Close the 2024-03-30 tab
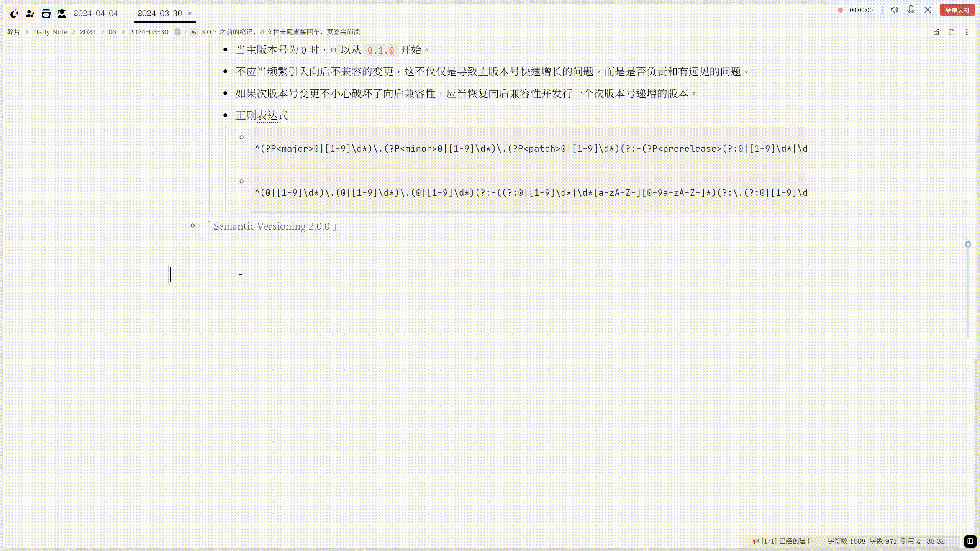The height and width of the screenshot is (551, 980). click(x=190, y=13)
